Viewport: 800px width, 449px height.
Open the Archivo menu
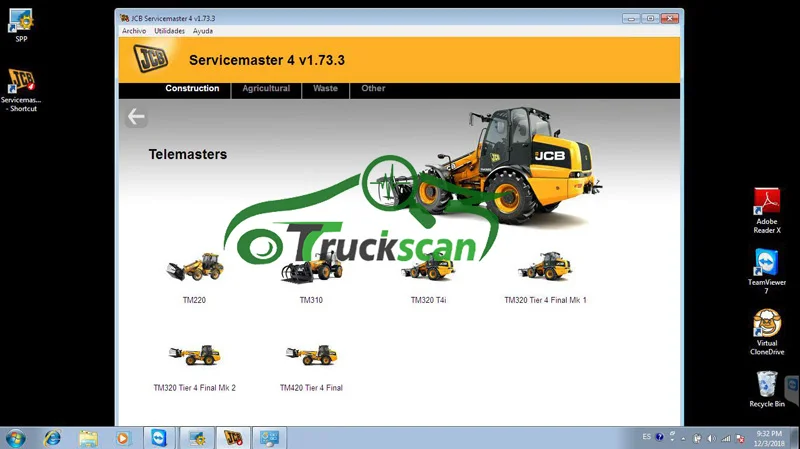tap(134, 31)
